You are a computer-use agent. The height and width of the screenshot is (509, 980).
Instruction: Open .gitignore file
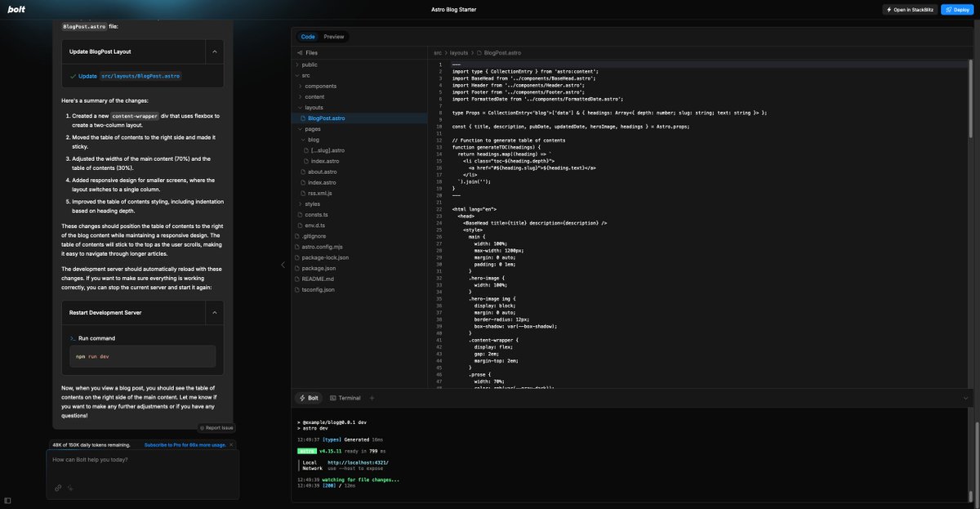pos(360,235)
